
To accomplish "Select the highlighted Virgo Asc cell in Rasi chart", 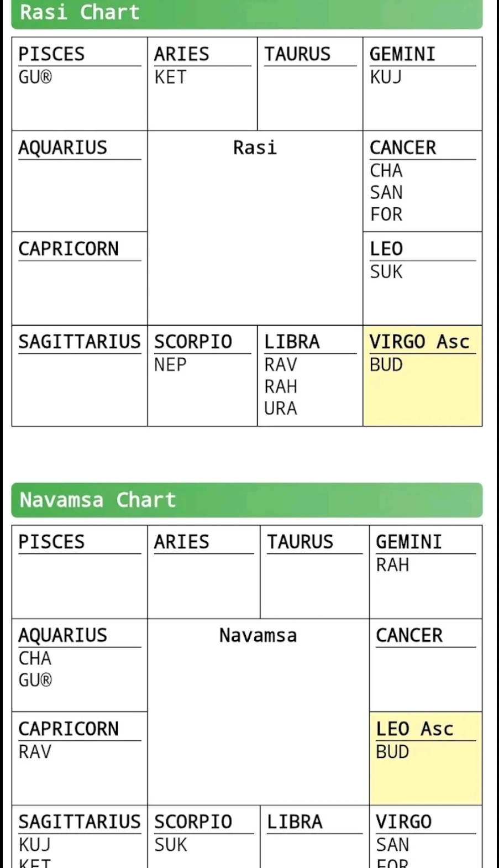I will 422,375.
